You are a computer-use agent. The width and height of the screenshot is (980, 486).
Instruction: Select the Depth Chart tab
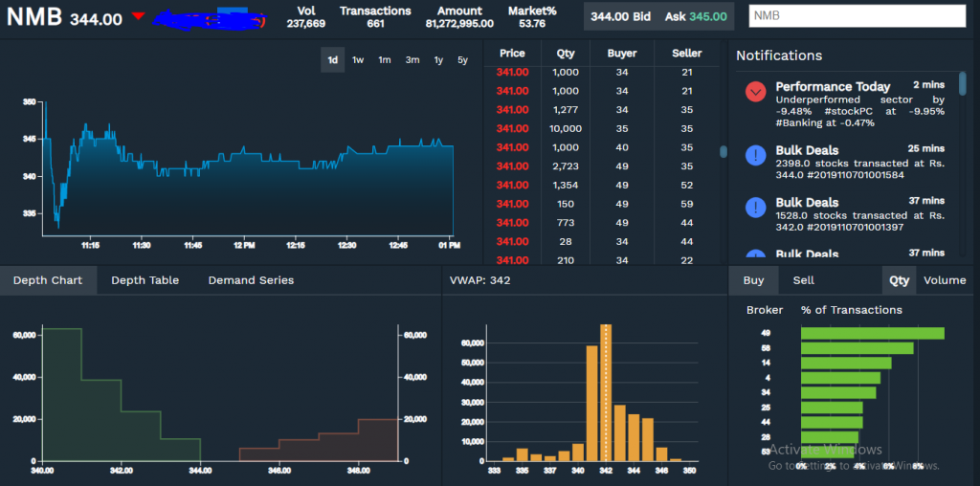tap(48, 280)
